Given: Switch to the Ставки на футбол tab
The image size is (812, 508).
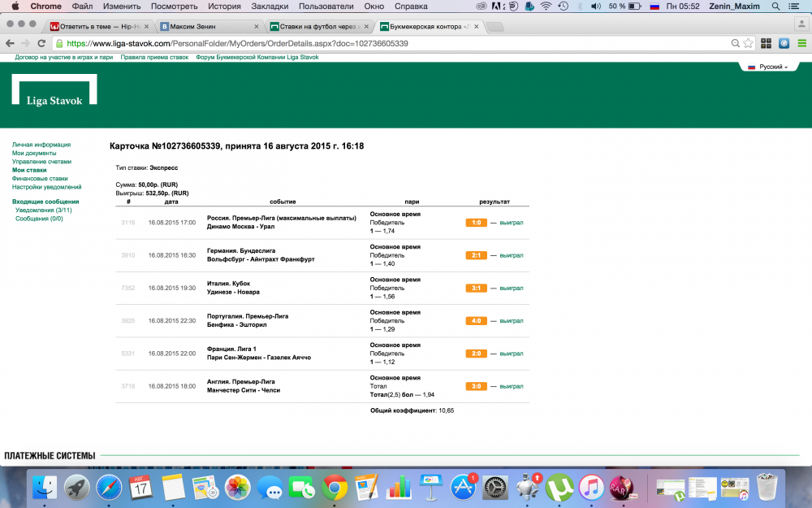Looking at the screenshot, I should coord(319,27).
